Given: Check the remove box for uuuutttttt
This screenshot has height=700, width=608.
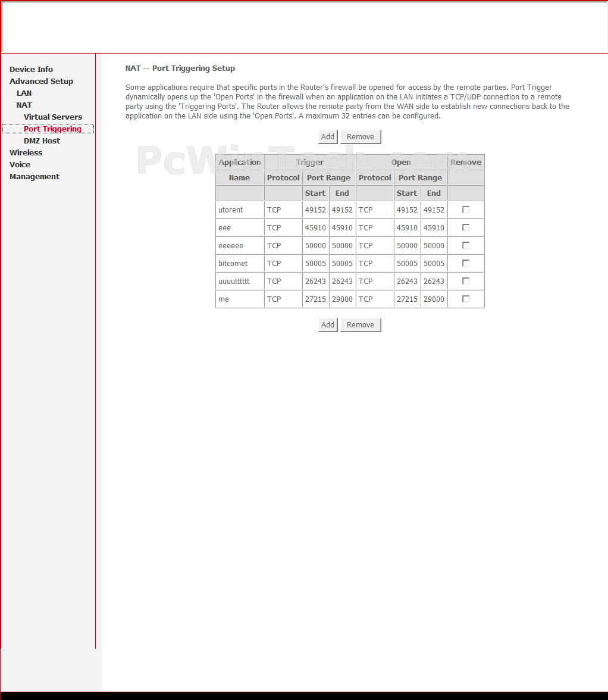Looking at the screenshot, I should click(x=466, y=281).
